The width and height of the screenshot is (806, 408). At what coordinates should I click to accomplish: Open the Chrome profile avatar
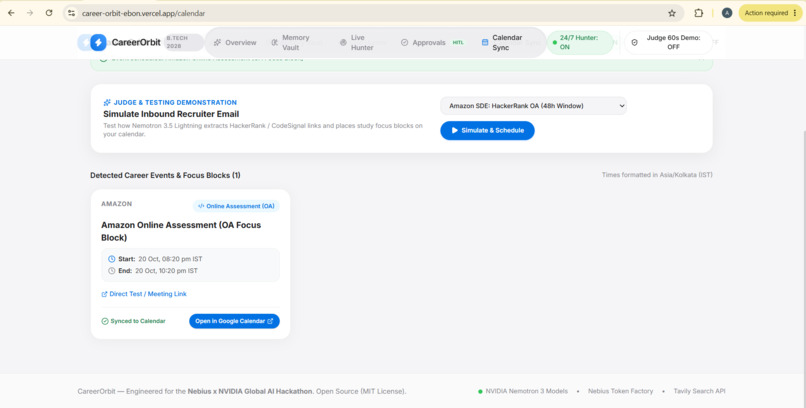pyautogui.click(x=726, y=13)
